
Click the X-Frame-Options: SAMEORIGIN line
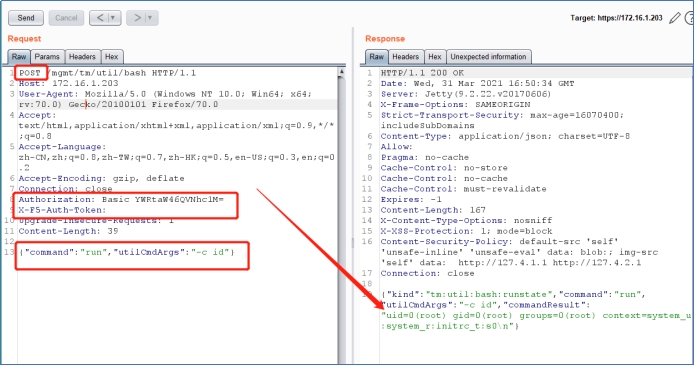(x=455, y=105)
